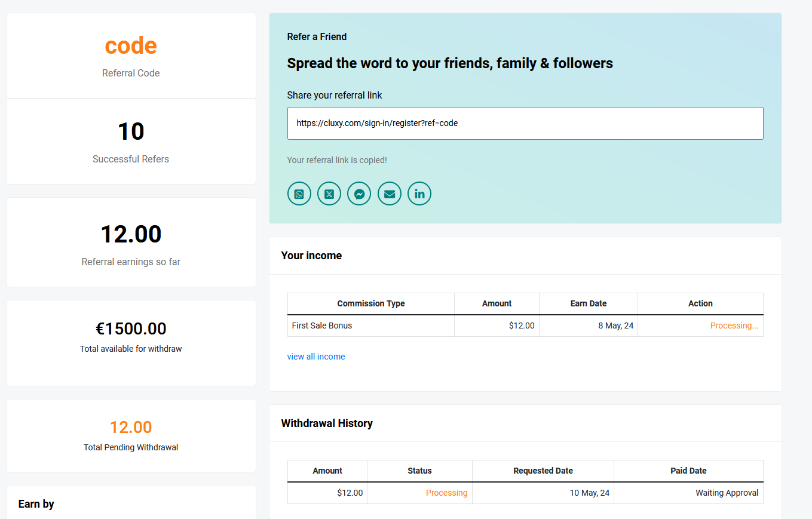Share referral link on X
This screenshot has width=812, height=519.
[329, 194]
